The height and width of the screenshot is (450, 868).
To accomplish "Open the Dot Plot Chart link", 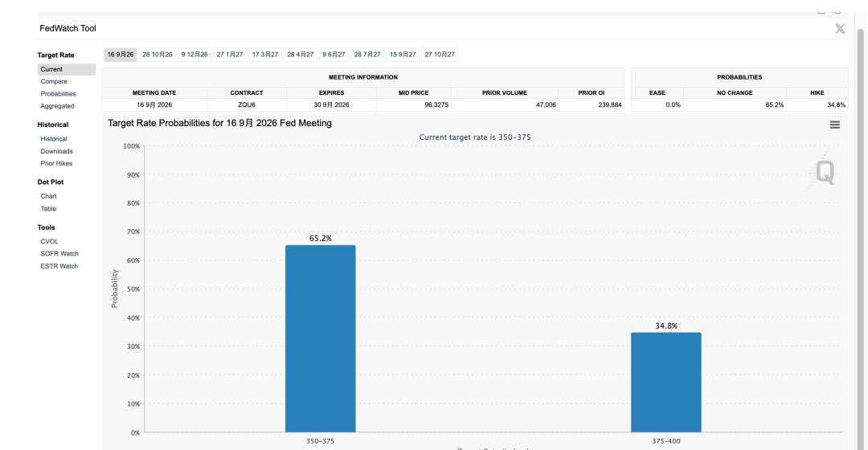I will (x=49, y=197).
